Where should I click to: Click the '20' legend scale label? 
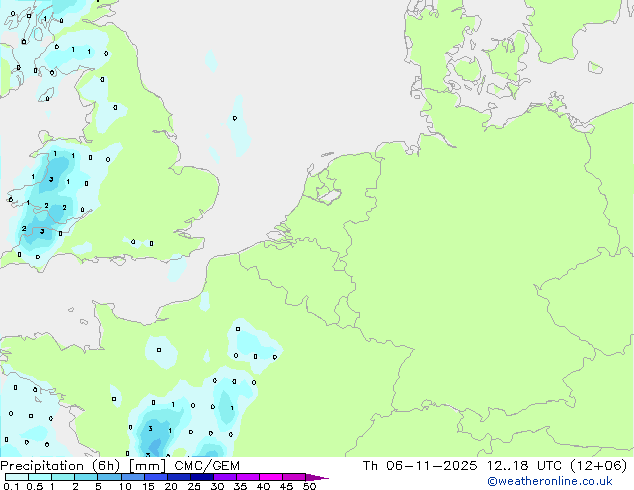coord(171,486)
